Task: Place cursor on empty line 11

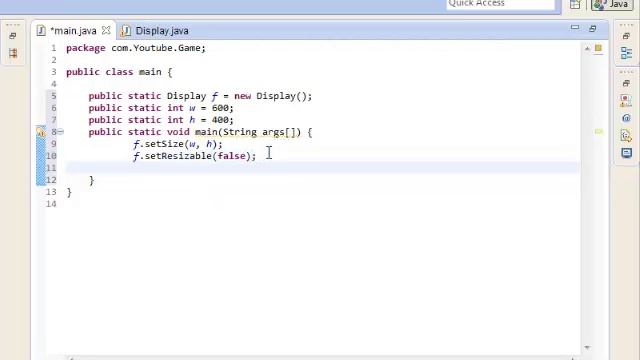Action: [x=322, y=168]
